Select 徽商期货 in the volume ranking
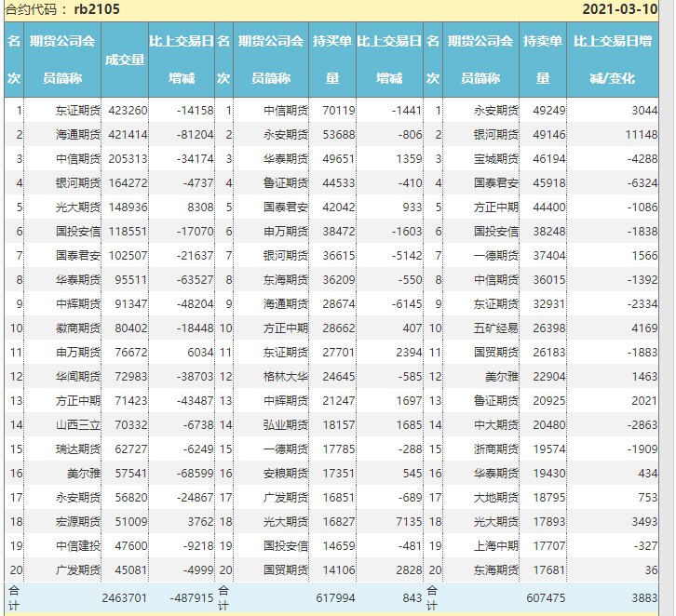 click(x=78, y=328)
